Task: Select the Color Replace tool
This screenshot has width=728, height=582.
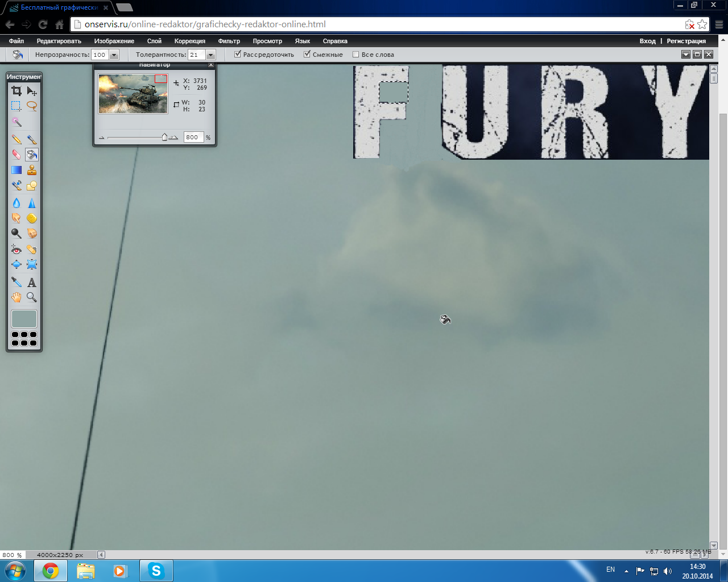Action: click(16, 185)
